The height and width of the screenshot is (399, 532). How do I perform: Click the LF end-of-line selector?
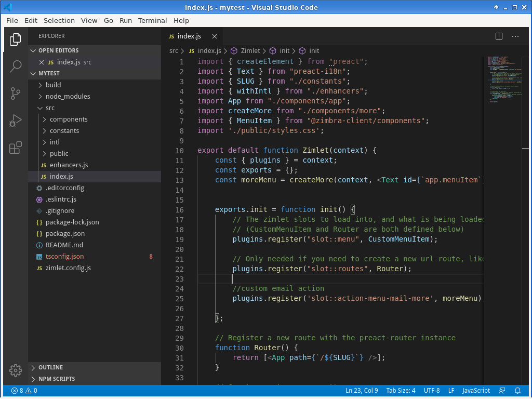pos(451,391)
